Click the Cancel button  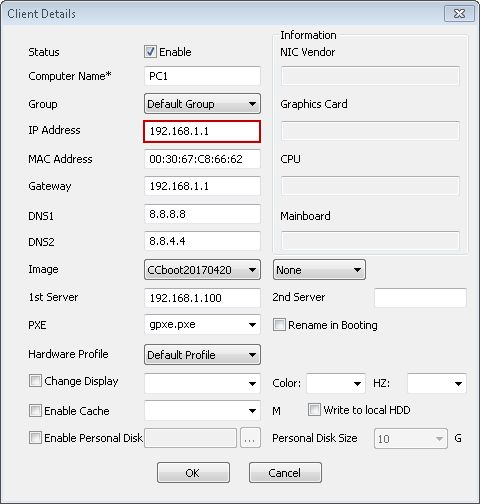(x=285, y=473)
